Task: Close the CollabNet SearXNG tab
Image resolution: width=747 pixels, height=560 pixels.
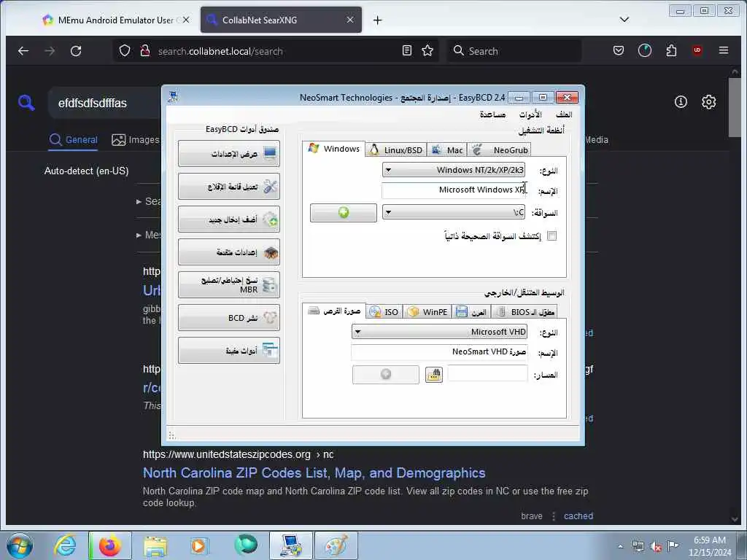Action: [x=350, y=20]
